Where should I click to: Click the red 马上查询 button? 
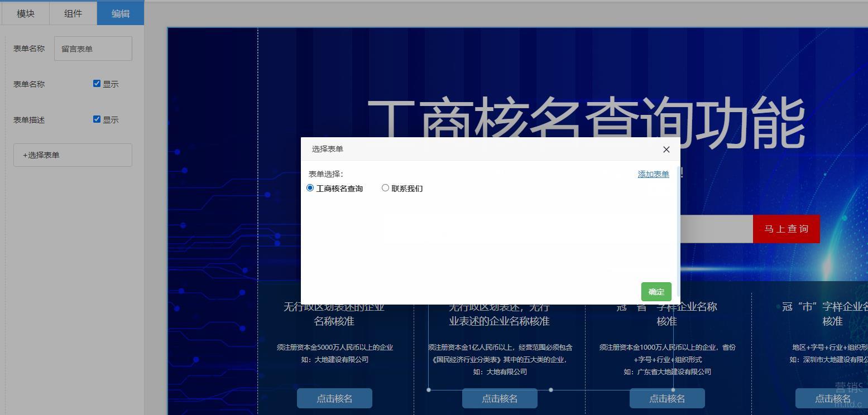point(786,229)
